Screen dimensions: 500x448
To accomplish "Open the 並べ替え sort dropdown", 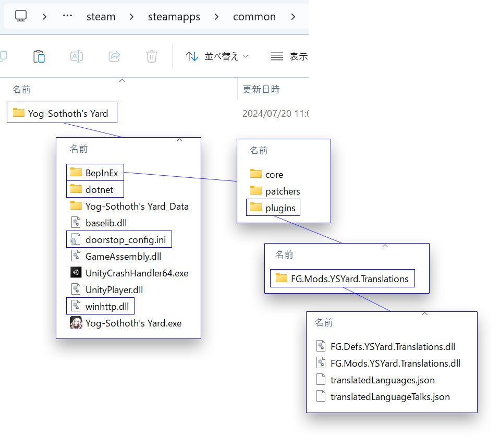I will [217, 56].
